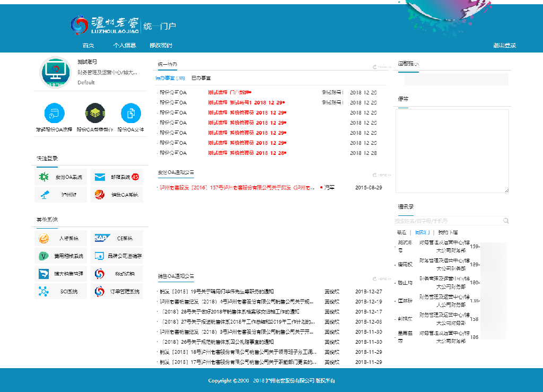
Task: Click the monitor avatar beside 测试账号
Action: tap(55, 72)
